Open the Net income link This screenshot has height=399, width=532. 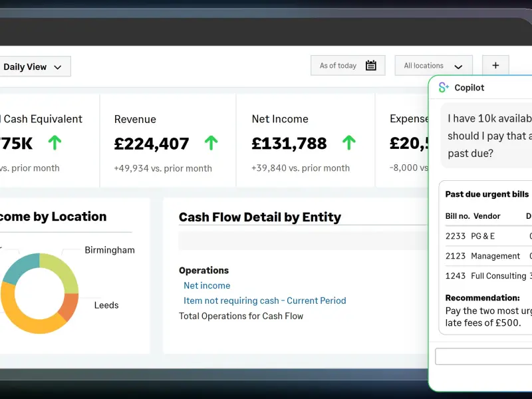click(207, 285)
